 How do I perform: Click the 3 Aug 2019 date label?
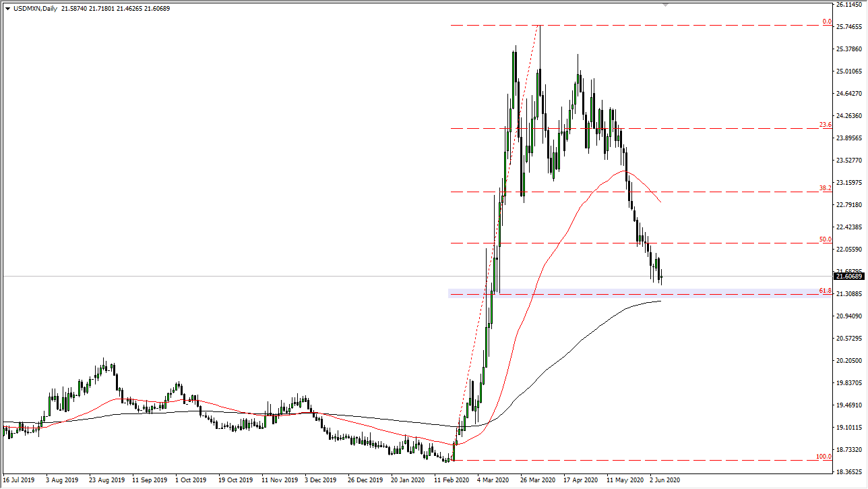pyautogui.click(x=61, y=481)
